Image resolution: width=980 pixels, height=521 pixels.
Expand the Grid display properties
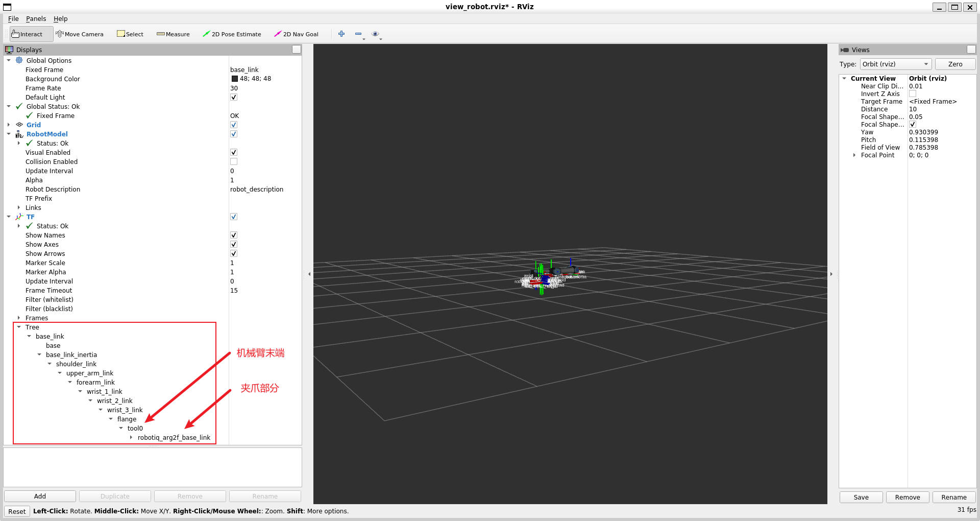(x=9, y=125)
